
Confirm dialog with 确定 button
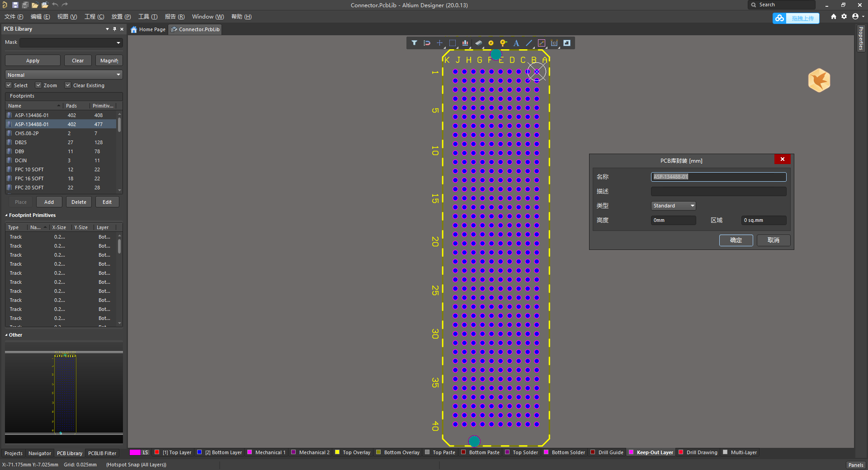click(x=736, y=240)
